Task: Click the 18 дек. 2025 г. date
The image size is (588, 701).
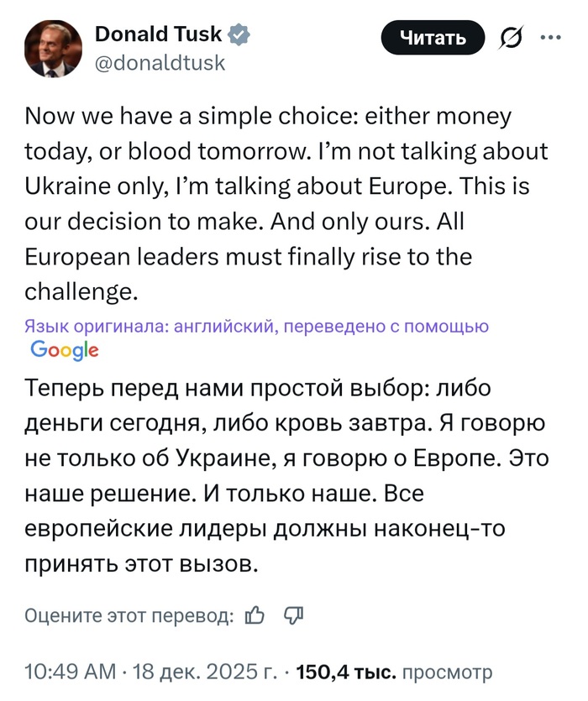Action: [200, 672]
